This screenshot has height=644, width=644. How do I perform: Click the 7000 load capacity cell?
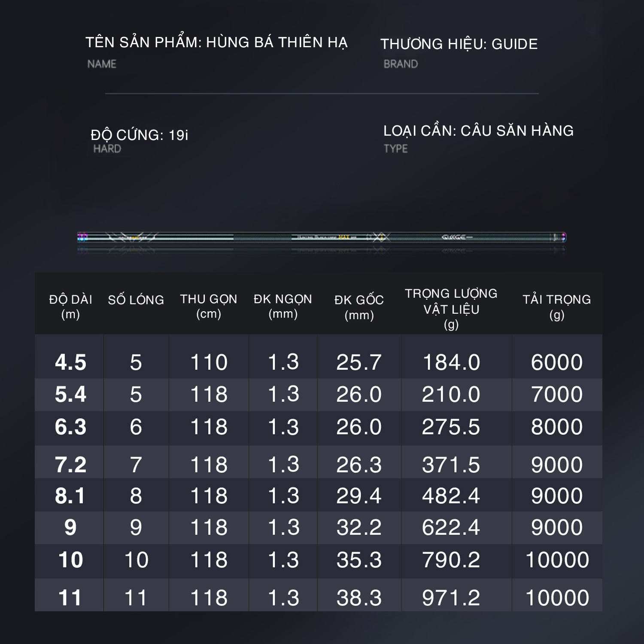point(556,394)
